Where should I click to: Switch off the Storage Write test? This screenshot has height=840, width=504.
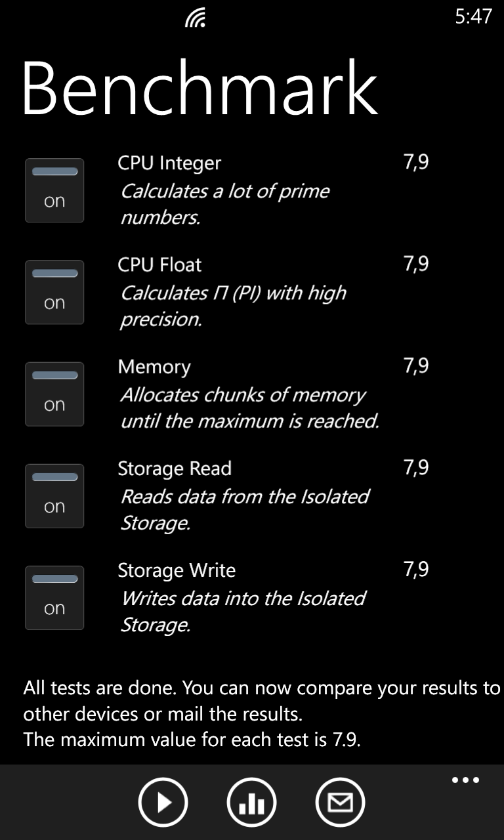coord(54,597)
